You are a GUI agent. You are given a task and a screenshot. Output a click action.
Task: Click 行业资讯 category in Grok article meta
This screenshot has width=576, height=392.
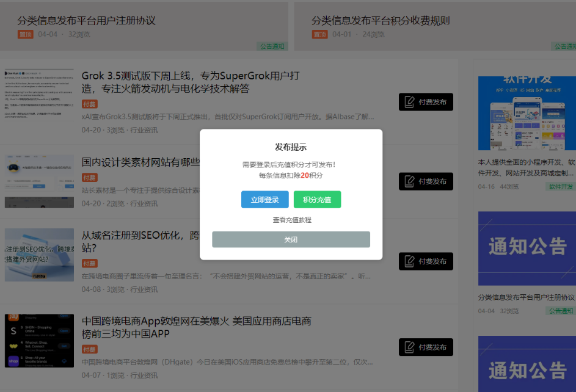[144, 130]
